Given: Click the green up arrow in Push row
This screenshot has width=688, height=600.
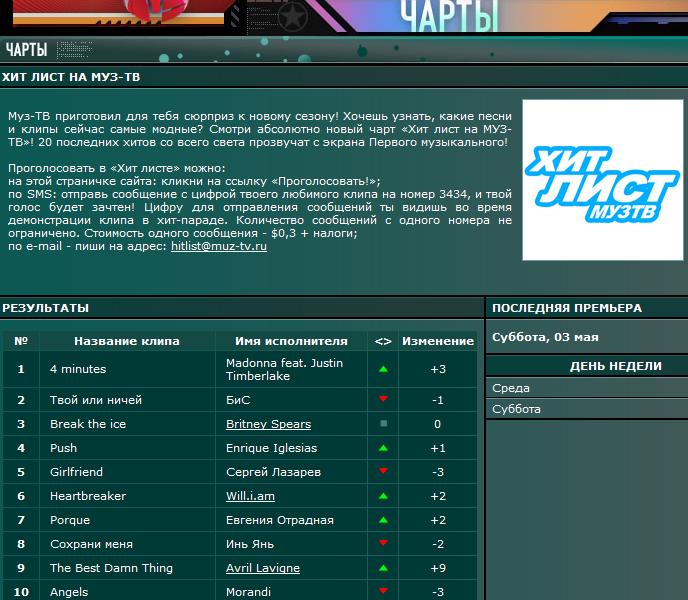Looking at the screenshot, I should [383, 448].
